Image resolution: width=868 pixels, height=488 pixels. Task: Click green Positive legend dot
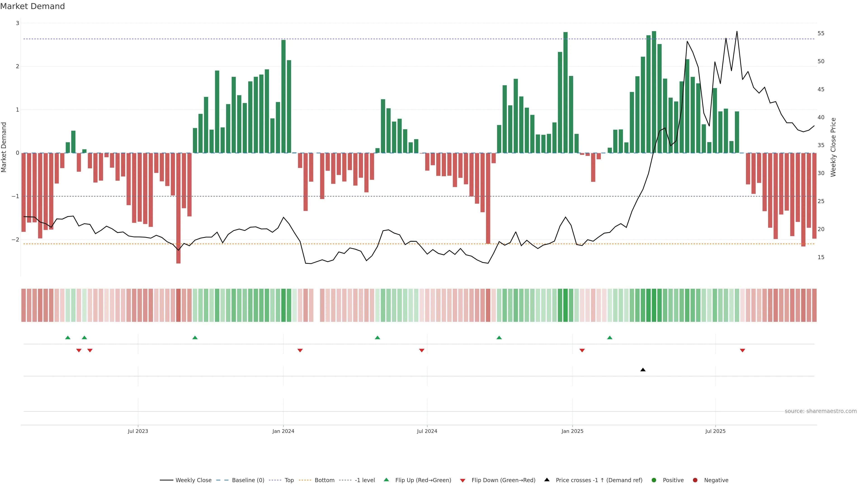(654, 480)
